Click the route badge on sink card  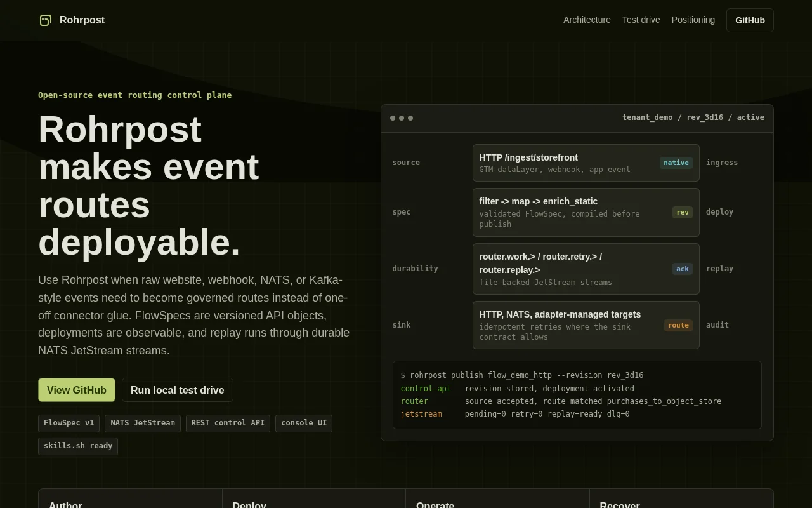point(678,325)
